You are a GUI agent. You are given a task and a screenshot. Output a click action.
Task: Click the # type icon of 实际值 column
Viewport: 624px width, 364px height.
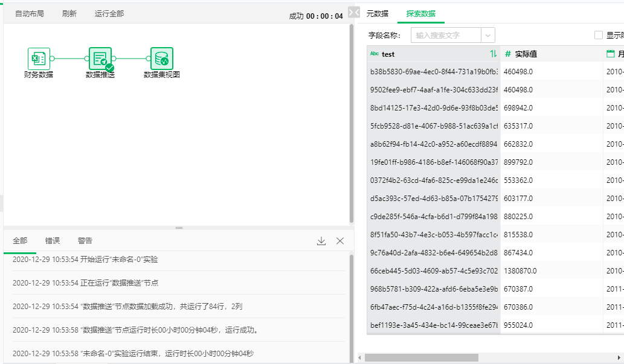pyautogui.click(x=508, y=54)
